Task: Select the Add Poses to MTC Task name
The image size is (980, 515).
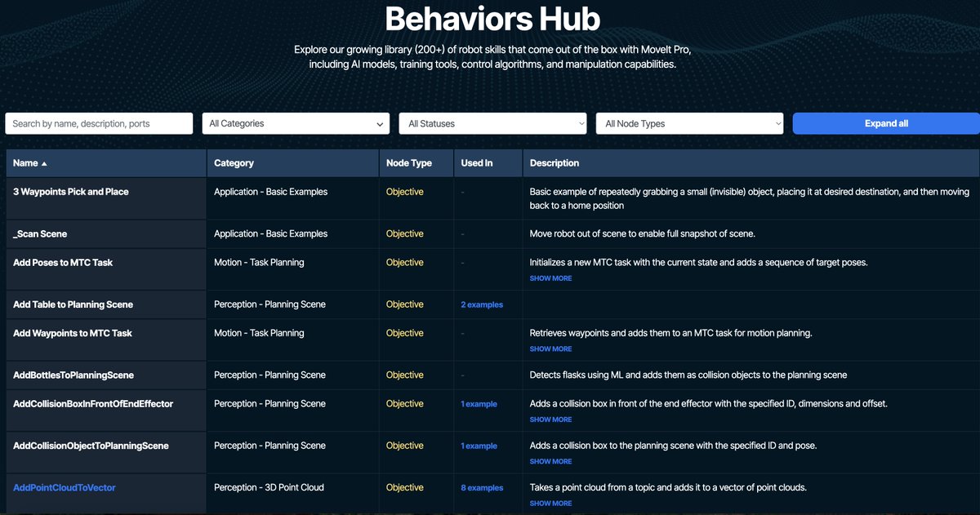Action: [x=63, y=262]
